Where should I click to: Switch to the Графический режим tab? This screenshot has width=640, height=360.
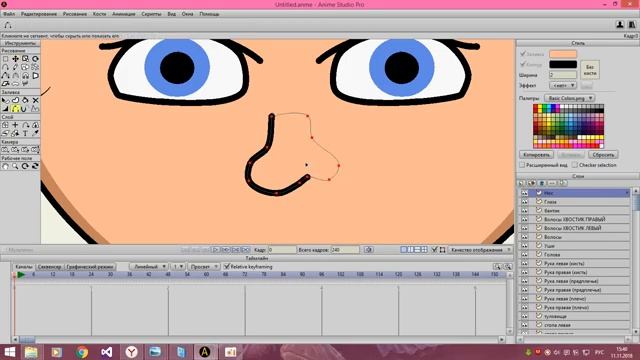pyautogui.click(x=90, y=267)
